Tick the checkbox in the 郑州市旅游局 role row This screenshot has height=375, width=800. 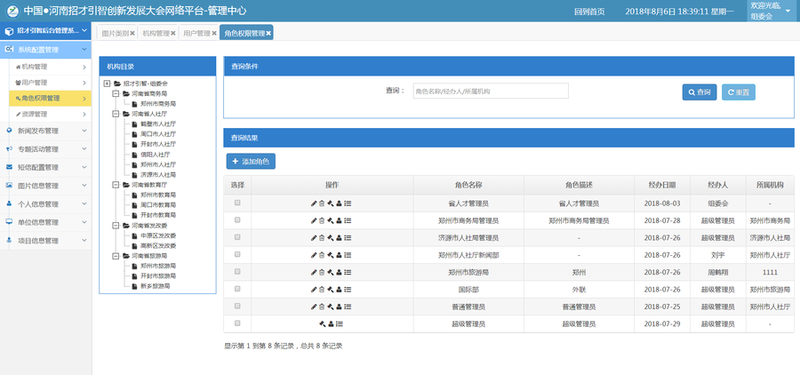tap(237, 271)
